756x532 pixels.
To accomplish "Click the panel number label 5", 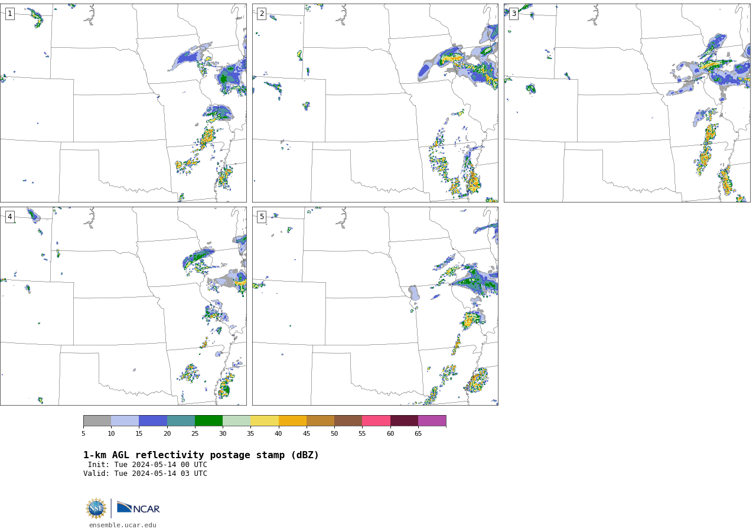I will pos(262,217).
